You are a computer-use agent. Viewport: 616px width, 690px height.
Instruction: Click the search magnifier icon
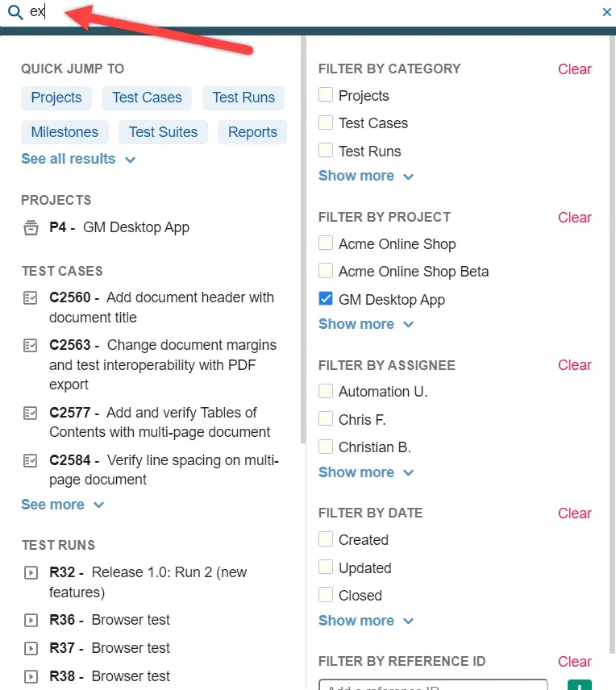pos(15,12)
